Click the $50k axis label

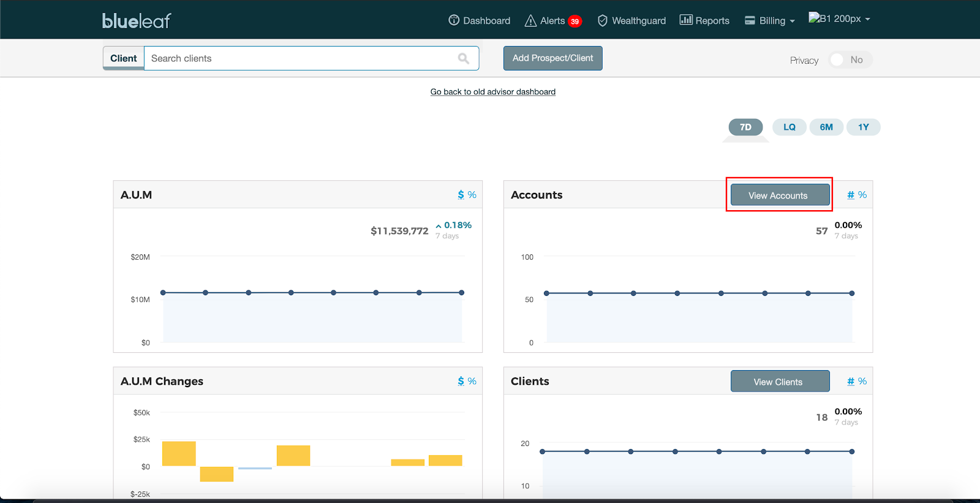tap(141, 413)
